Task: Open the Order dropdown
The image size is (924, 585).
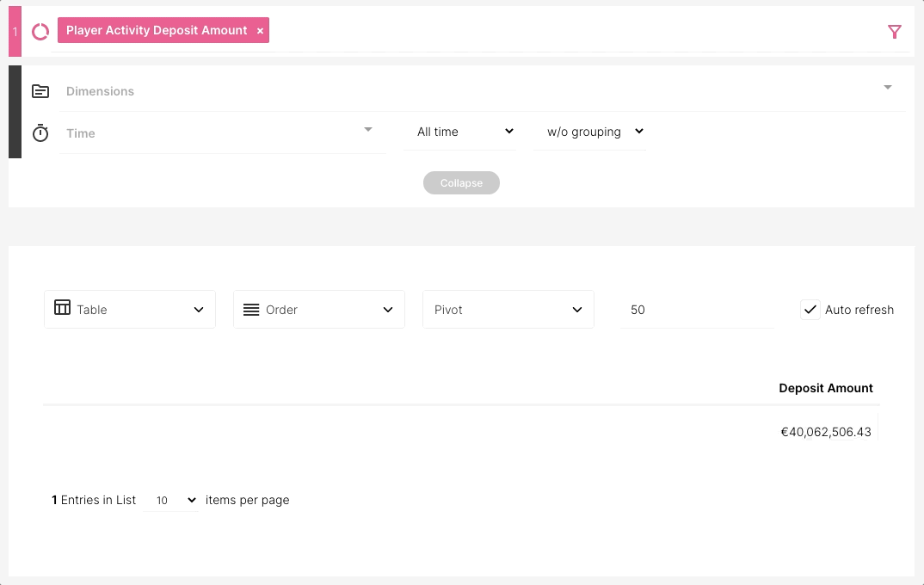Action: point(319,310)
